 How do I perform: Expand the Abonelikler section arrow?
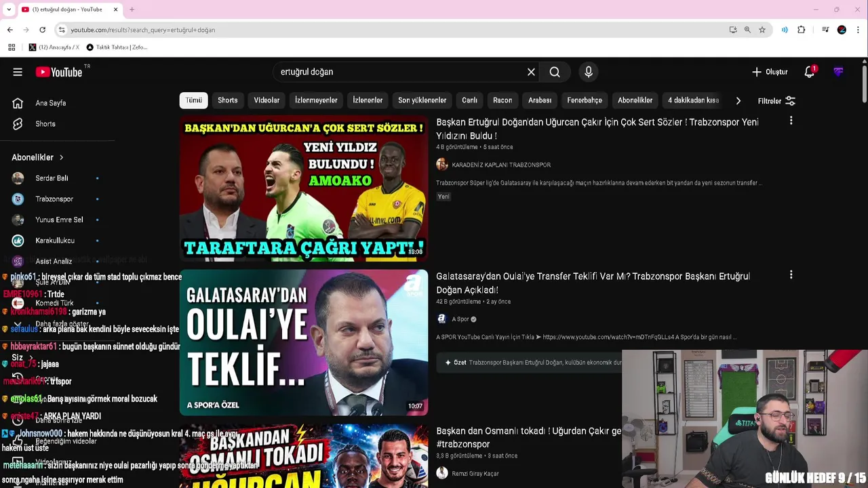click(x=61, y=157)
